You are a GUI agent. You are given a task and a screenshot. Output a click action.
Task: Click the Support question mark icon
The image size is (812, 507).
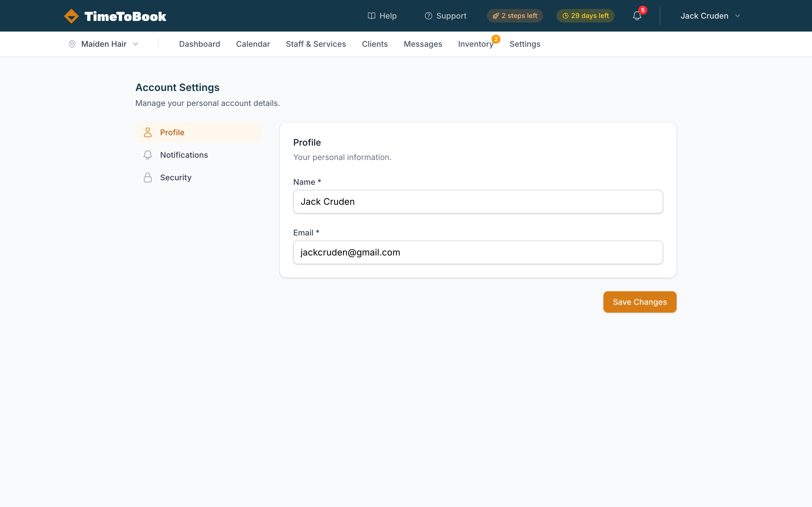pos(429,16)
